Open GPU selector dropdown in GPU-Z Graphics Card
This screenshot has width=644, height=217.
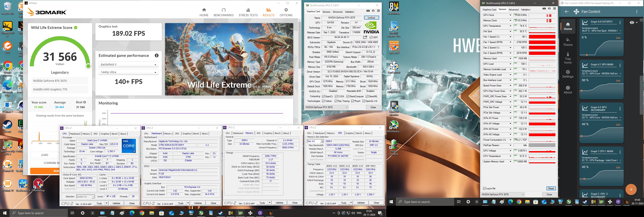pos(327,107)
